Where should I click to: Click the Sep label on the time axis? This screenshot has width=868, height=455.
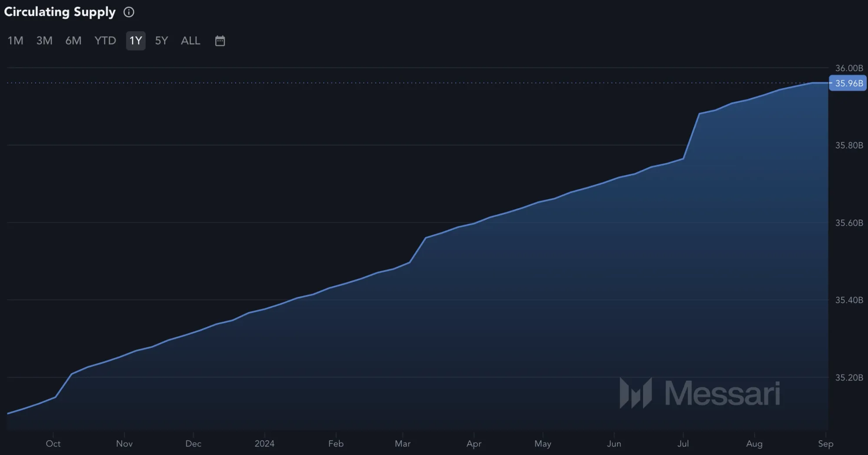click(x=825, y=444)
